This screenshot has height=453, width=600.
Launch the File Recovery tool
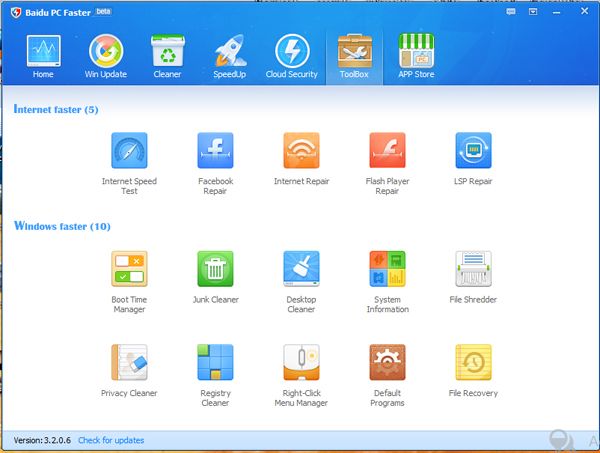473,362
